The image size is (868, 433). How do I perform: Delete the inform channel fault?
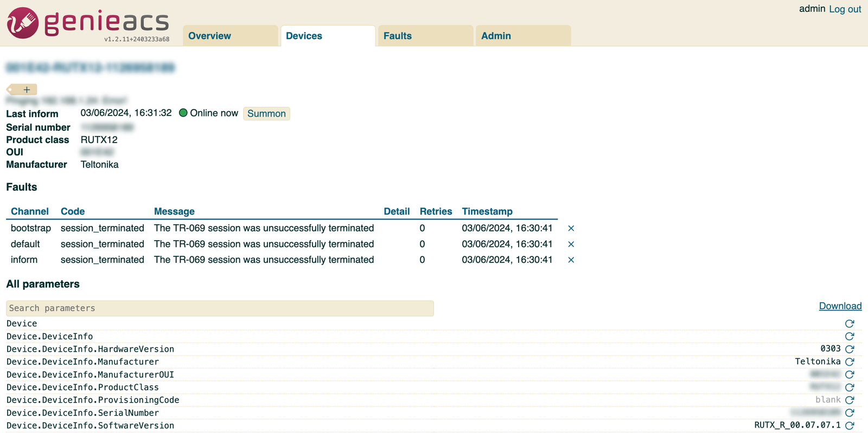571,260
